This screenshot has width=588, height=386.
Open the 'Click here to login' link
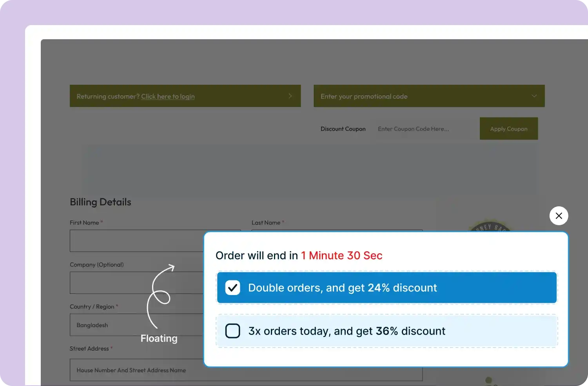(168, 96)
